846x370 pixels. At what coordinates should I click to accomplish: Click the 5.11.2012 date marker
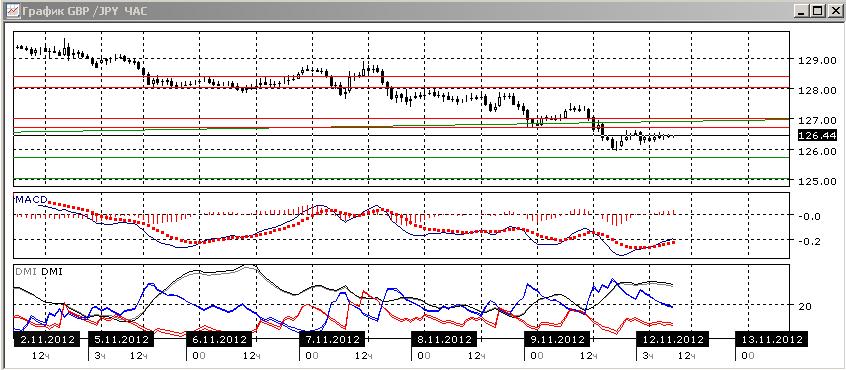(121, 340)
